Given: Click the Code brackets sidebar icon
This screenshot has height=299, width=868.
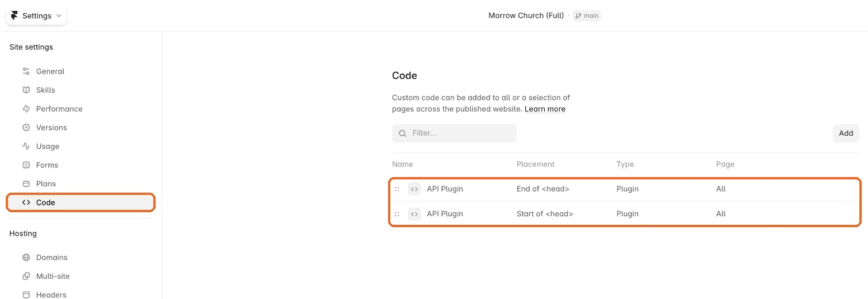Looking at the screenshot, I should 26,202.
